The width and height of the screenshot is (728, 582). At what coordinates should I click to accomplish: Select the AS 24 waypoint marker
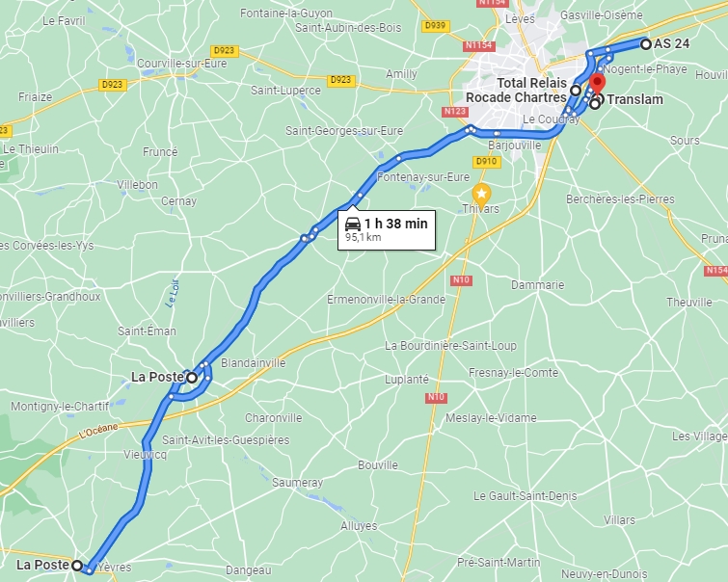point(646,44)
